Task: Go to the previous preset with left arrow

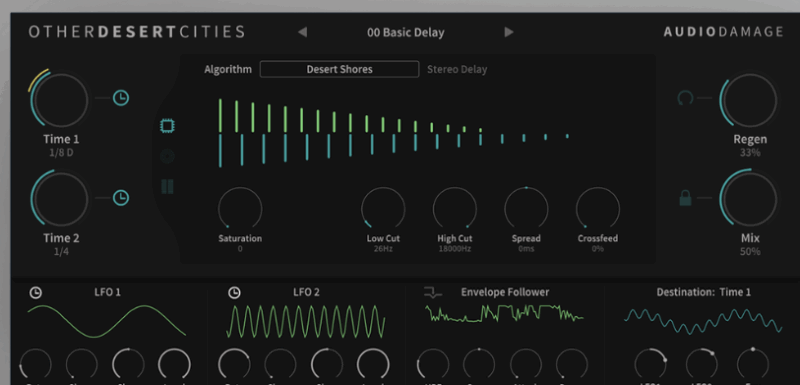Action: 303,32
